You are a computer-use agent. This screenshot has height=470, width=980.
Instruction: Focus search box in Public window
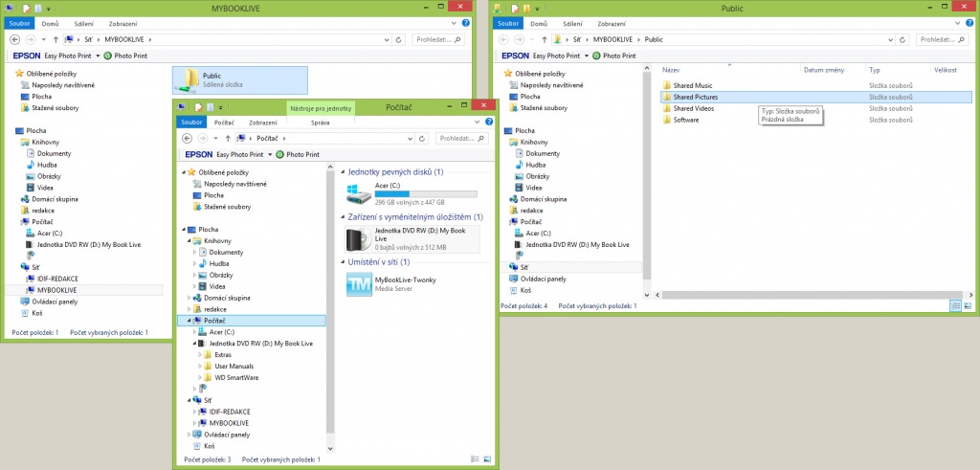tap(943, 39)
